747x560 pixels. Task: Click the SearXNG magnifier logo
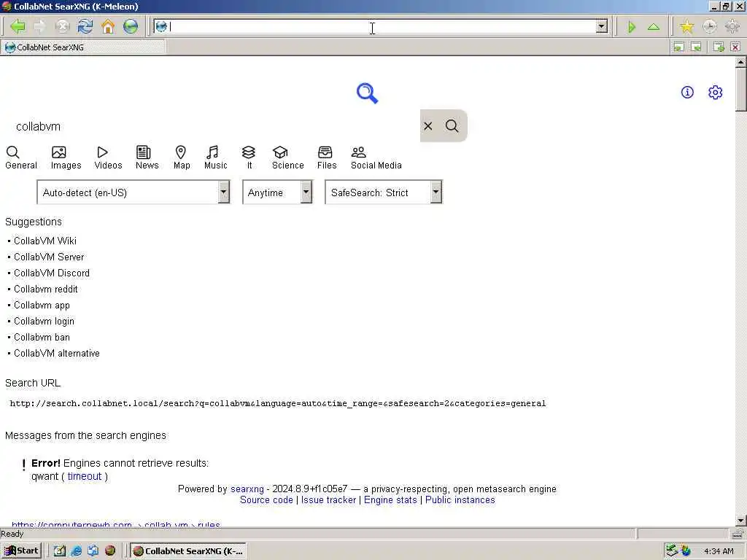click(x=368, y=93)
